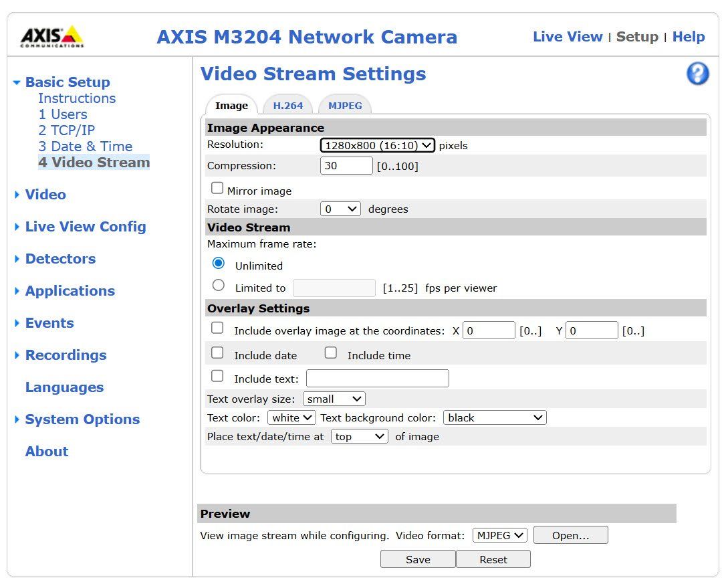Open the Rotate image degrees dropdown
This screenshot has width=728, height=582.
[x=340, y=208]
